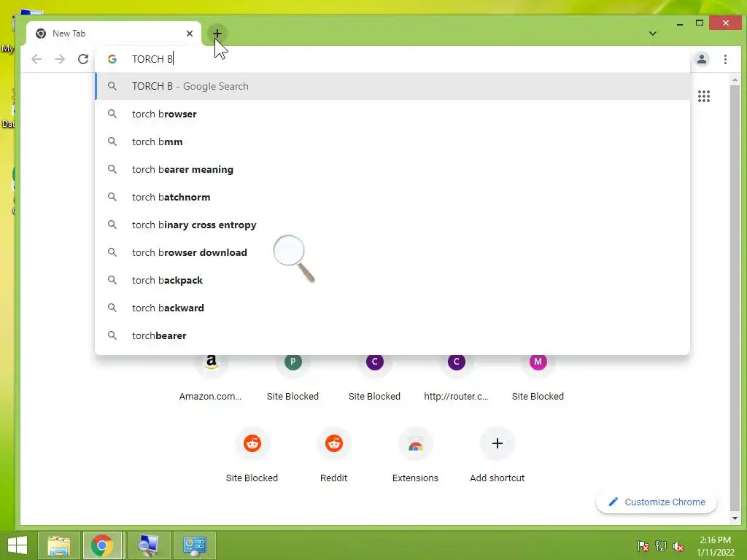Screen dimensions: 747x560
Task: Open the Reddit shortcut
Action: coord(333,455)
